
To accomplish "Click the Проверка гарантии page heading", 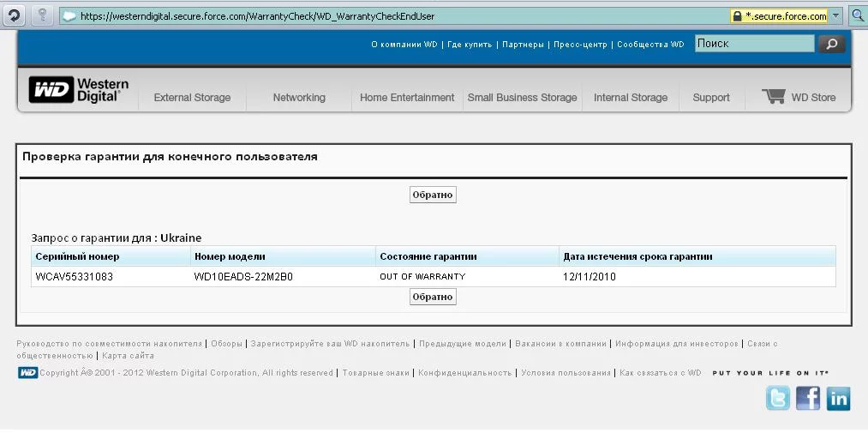I will point(170,157).
